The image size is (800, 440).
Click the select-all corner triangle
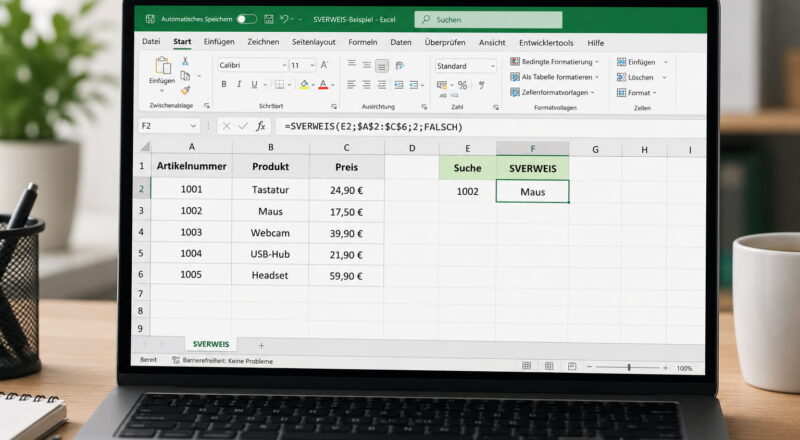(145, 147)
